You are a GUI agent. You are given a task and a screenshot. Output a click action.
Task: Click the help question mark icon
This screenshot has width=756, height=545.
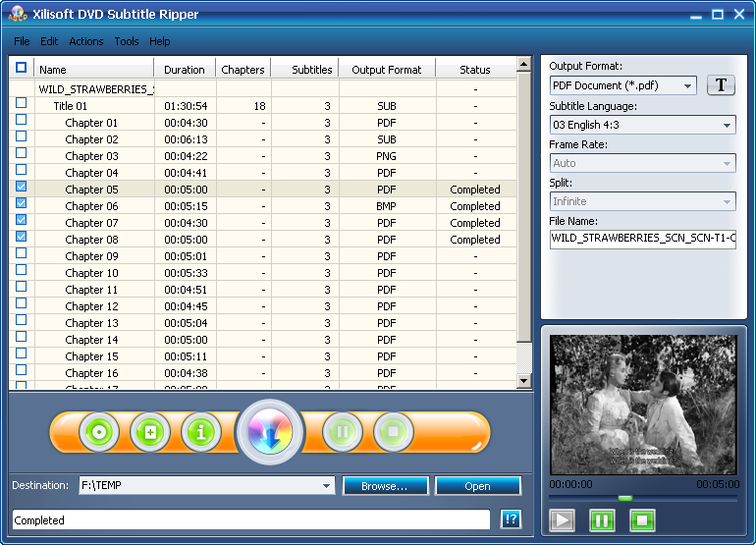point(511,519)
